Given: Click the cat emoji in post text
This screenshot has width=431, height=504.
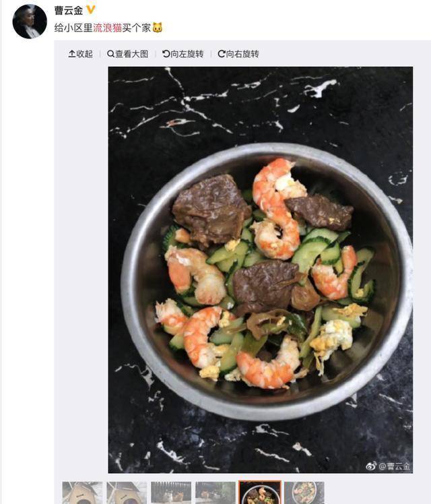Looking at the screenshot, I should [157, 28].
